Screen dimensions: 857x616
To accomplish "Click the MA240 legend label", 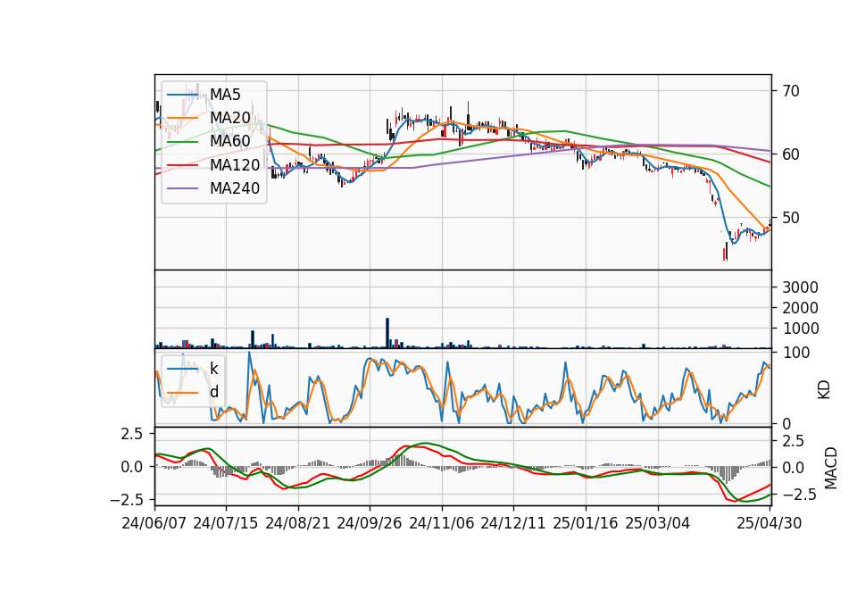I will [235, 188].
